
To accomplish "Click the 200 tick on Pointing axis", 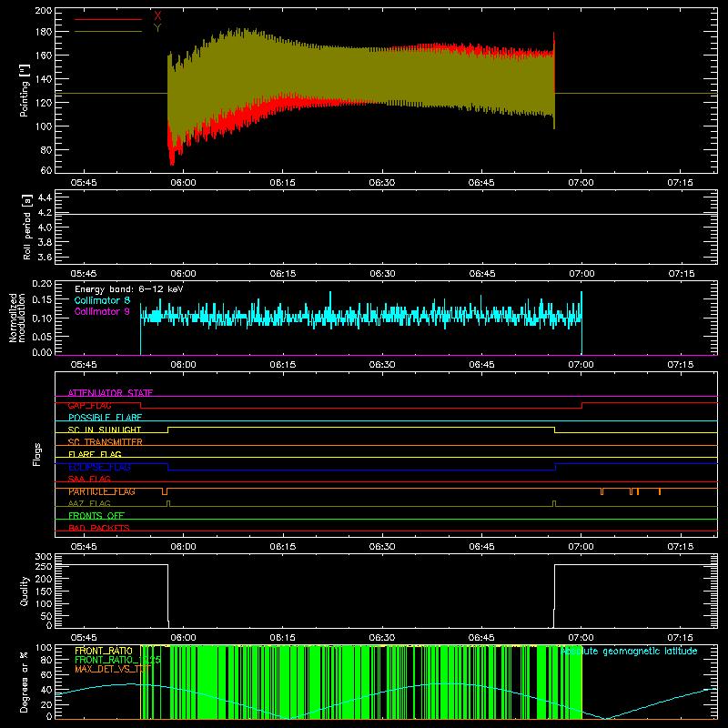I will coord(43,11).
